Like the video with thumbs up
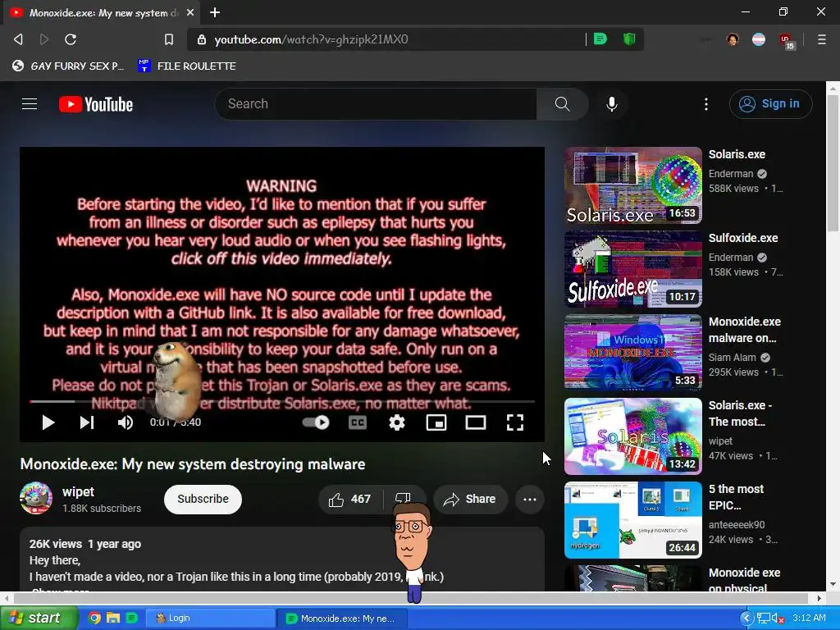The width and height of the screenshot is (840, 630). (350, 500)
